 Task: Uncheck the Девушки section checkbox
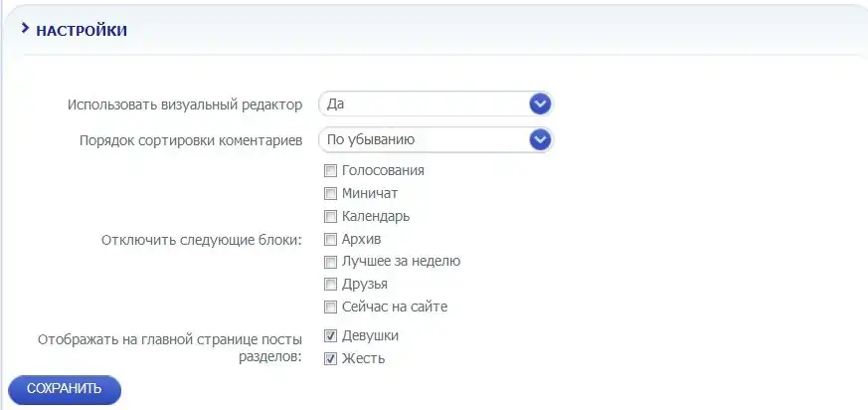point(331,336)
